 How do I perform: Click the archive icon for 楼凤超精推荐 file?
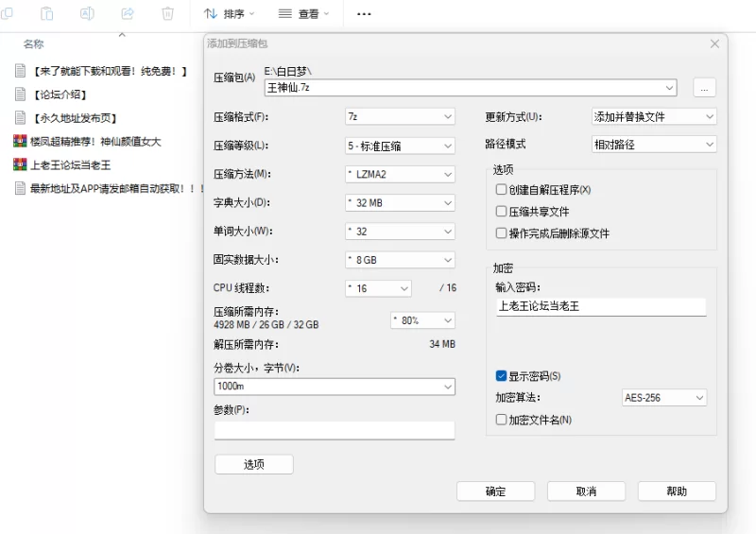coord(20,142)
